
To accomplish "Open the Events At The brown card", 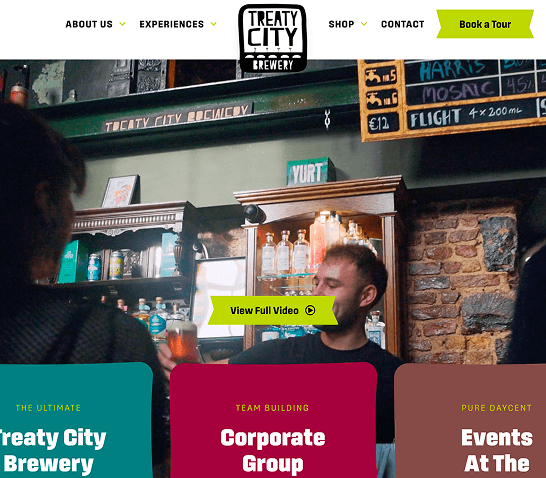I will 470,420.
